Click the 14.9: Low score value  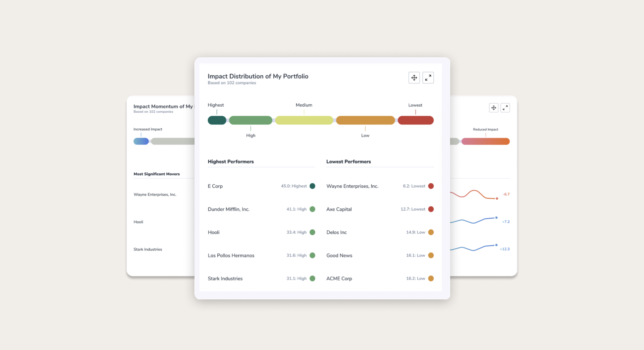point(416,232)
